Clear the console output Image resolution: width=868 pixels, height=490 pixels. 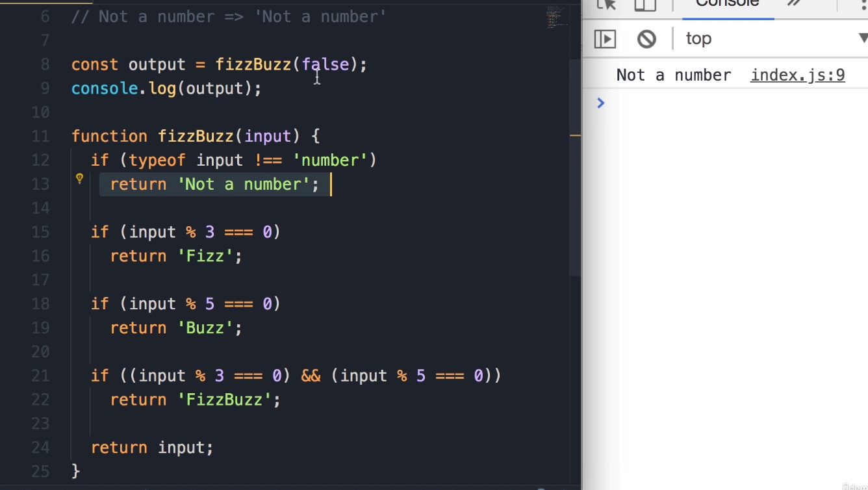click(x=646, y=39)
